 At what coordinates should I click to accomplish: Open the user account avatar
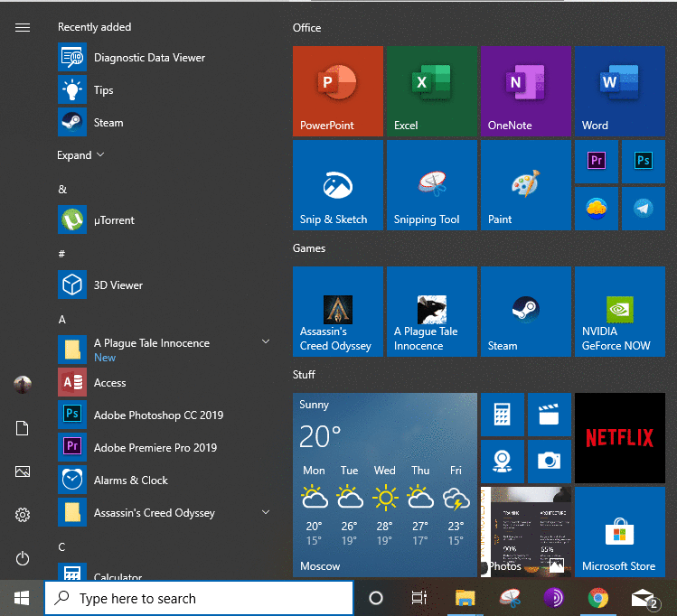pos(23,385)
